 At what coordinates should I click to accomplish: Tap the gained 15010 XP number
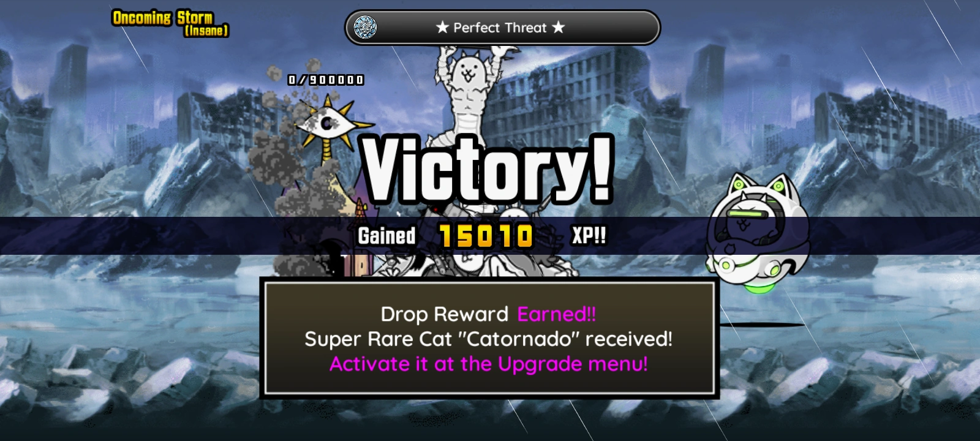(x=486, y=236)
